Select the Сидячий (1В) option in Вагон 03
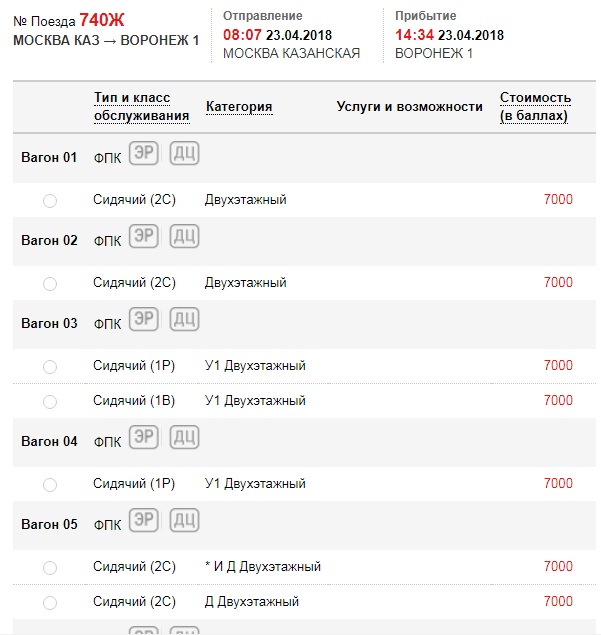This screenshot has height=635, width=601. (x=50, y=402)
